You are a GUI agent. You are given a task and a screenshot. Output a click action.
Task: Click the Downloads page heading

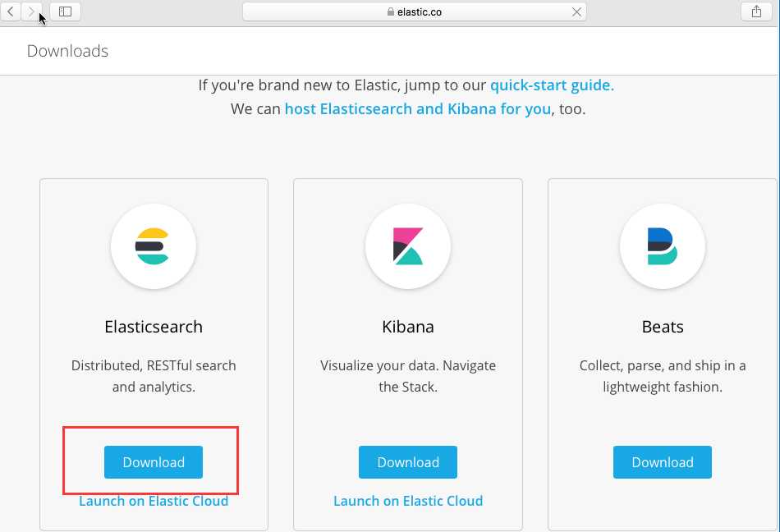(x=67, y=51)
